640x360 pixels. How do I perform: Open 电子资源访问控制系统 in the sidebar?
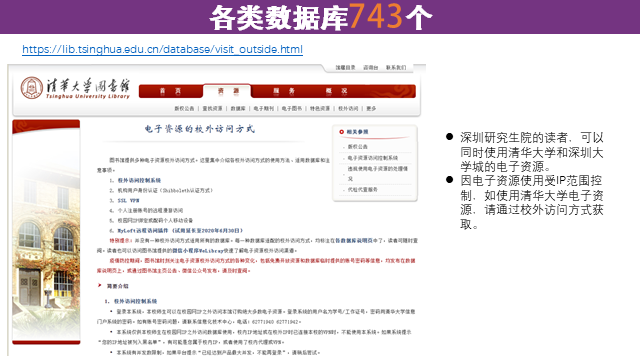tap(373, 158)
